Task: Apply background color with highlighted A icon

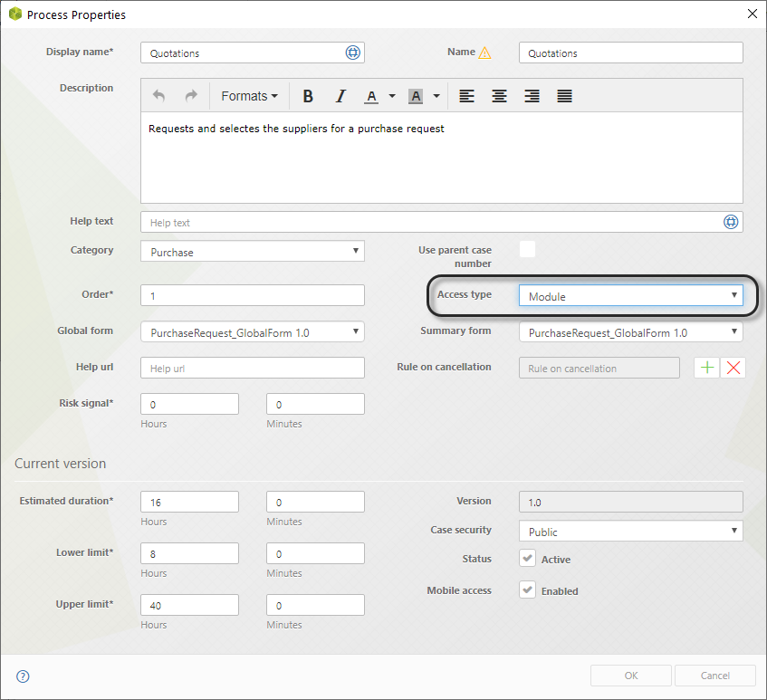Action: 416,96
